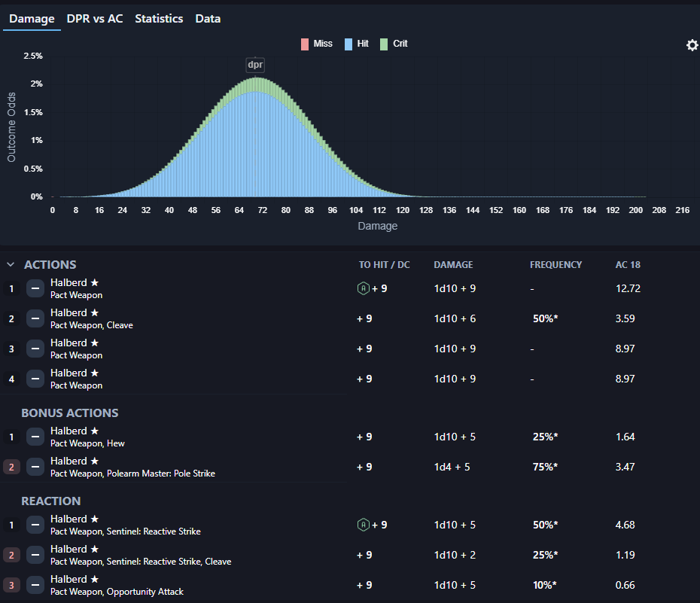The image size is (700, 603).
Task: Click minus button on Opportunity Attack row
Action: 35,585
